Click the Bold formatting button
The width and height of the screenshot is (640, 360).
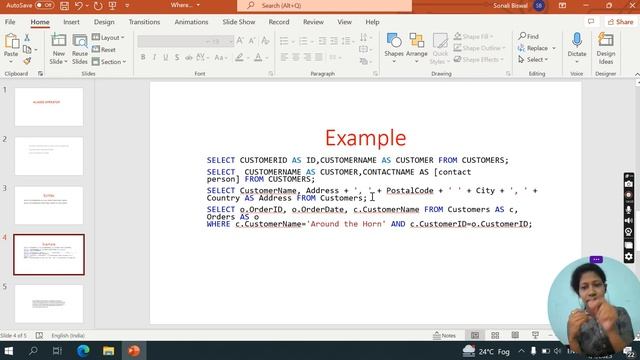pos(143,58)
